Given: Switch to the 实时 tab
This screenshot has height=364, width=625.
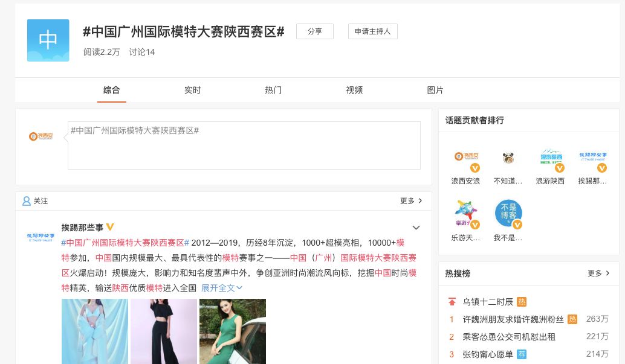Looking at the screenshot, I should pos(193,90).
